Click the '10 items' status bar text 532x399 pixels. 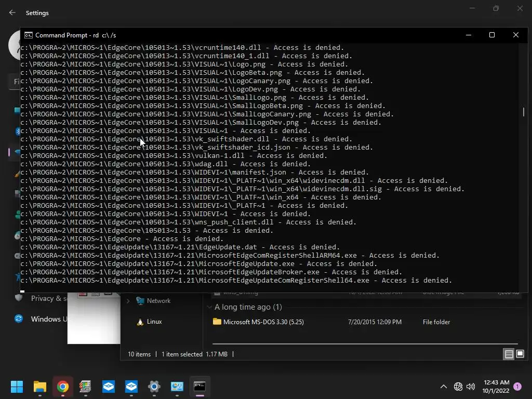[139, 354]
